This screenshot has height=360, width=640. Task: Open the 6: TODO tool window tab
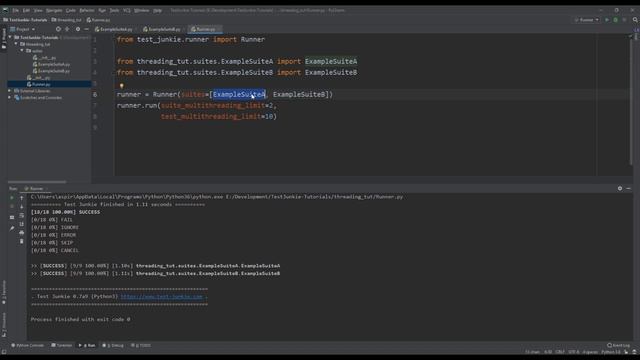(x=141, y=345)
